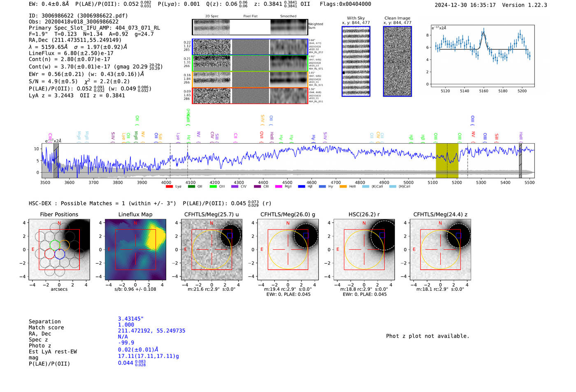Select the red-bordered 2D fiber spectrum row
This screenshot has width=576, height=392.
pos(250,95)
